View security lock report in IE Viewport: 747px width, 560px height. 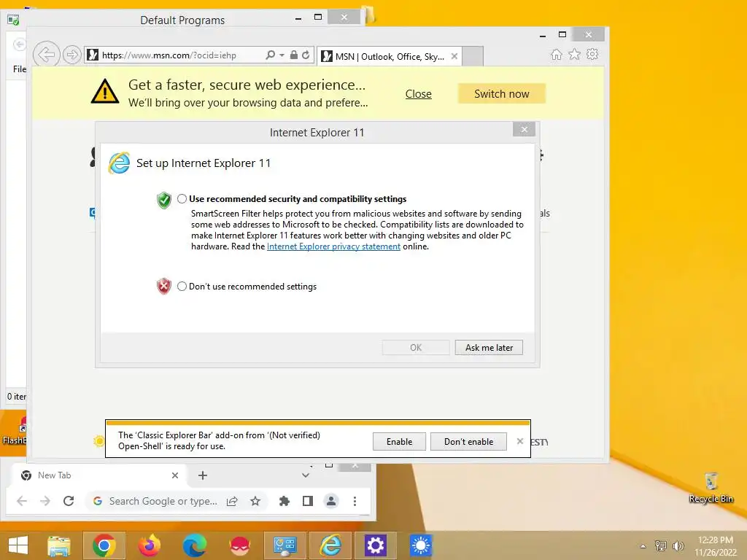coord(294,55)
